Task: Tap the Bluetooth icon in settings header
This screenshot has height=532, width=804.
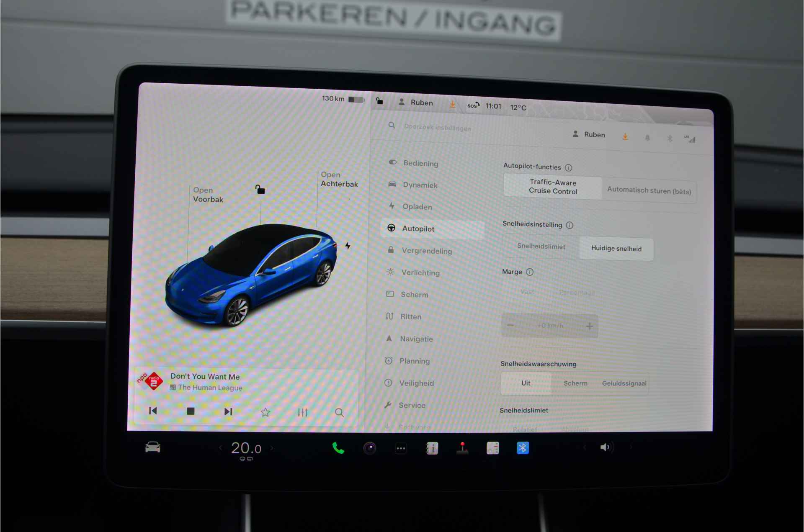Action: tap(670, 138)
